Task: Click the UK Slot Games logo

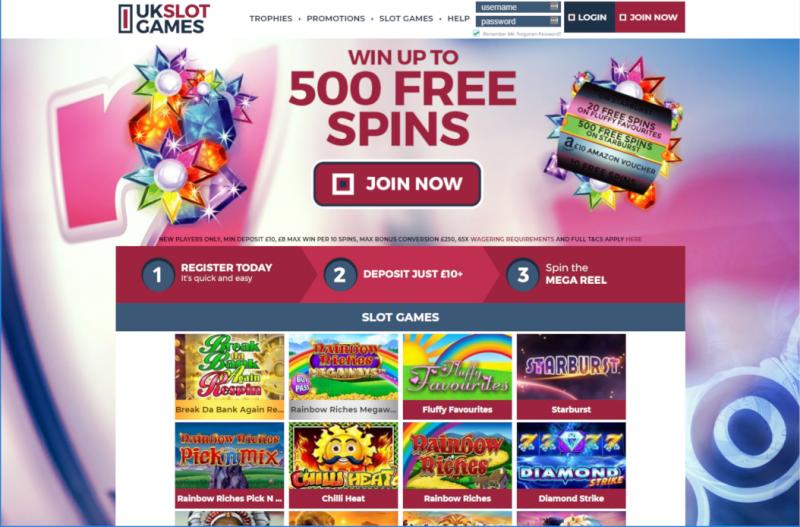Action: (164, 18)
